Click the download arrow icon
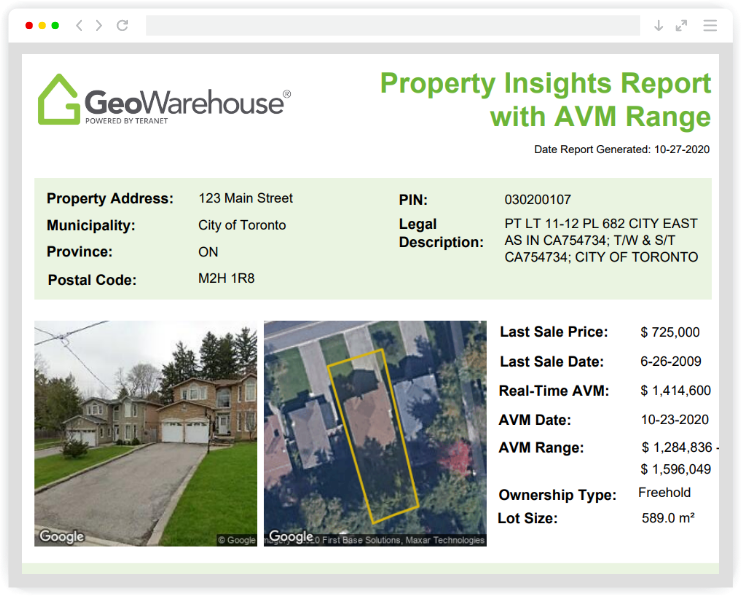This screenshot has width=742, height=603. (658, 25)
